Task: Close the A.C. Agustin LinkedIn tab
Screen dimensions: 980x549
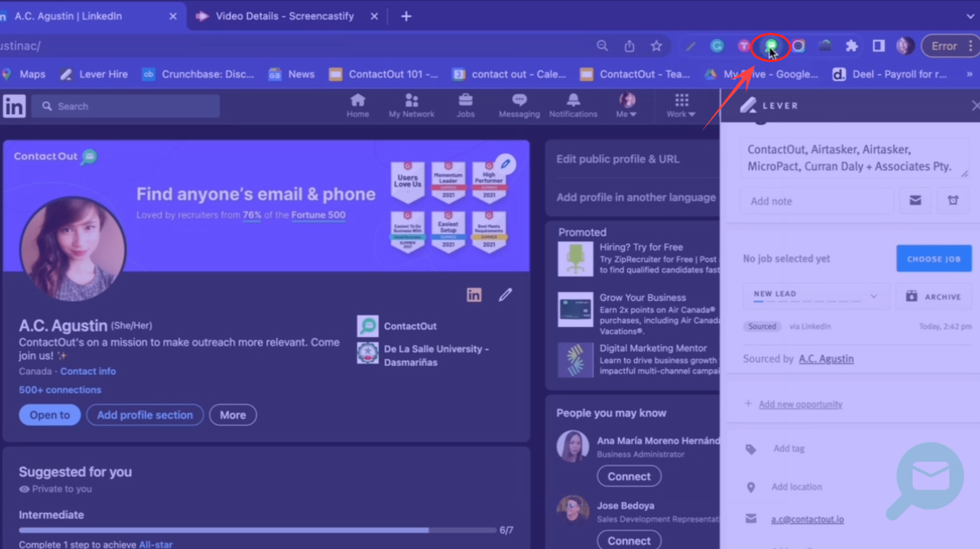Action: pyautogui.click(x=173, y=16)
